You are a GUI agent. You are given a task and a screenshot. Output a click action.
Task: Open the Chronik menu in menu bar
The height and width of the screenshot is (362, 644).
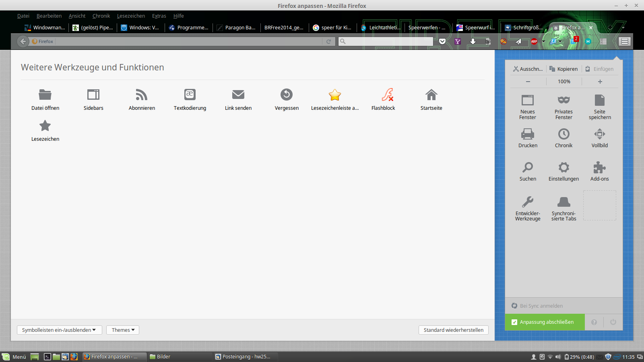tap(101, 16)
